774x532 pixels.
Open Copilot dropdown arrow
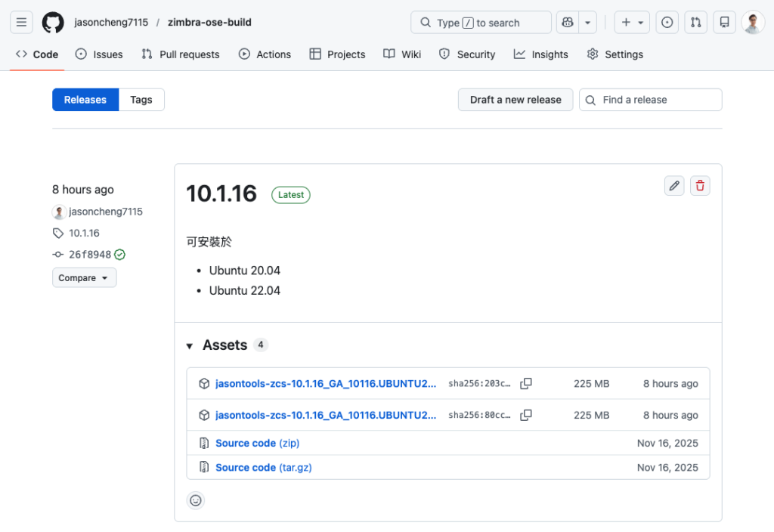[587, 22]
